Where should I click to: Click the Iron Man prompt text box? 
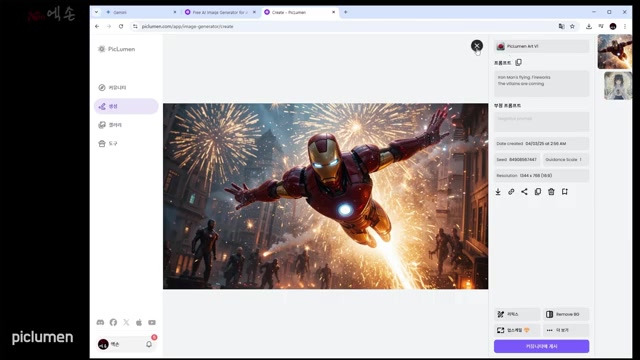pos(541,83)
